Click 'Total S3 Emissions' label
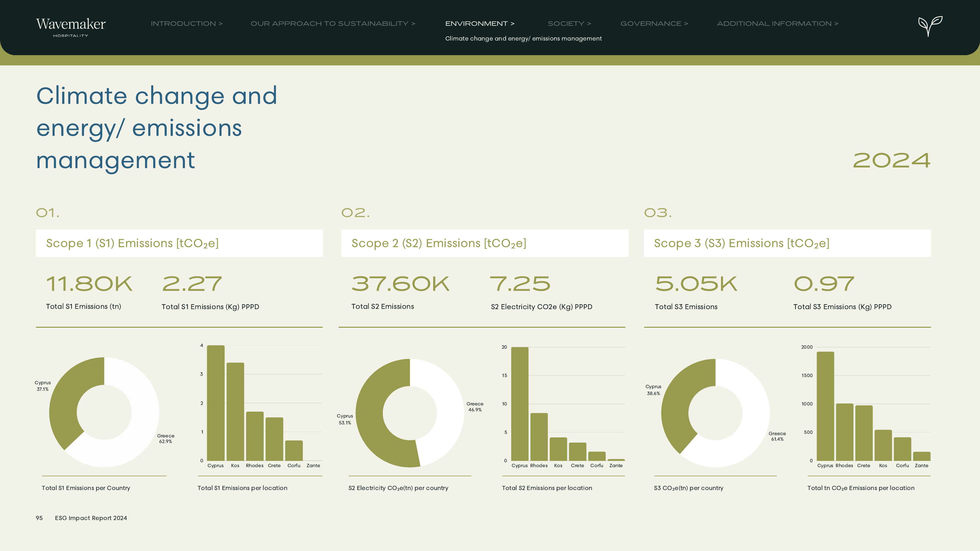This screenshot has height=551, width=980. click(x=686, y=307)
